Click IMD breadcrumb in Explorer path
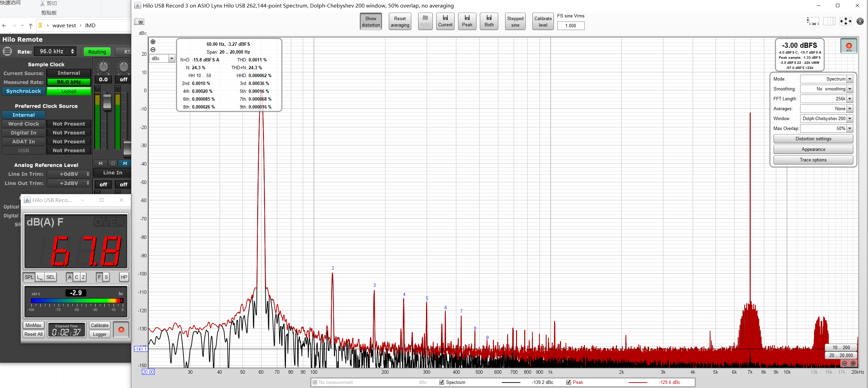This screenshot has width=868, height=388. (x=90, y=26)
